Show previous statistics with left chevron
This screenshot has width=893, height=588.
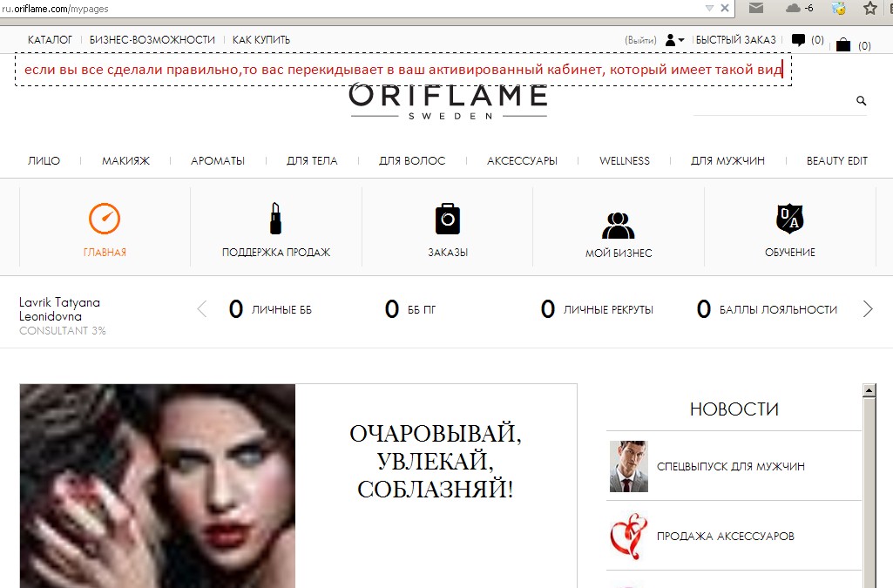tap(201, 309)
